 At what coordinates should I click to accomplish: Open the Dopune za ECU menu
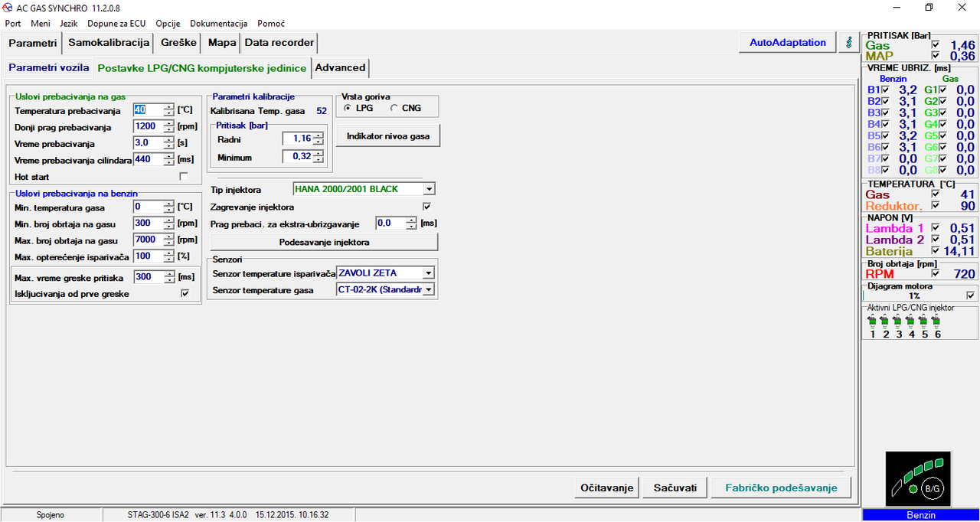tap(117, 24)
